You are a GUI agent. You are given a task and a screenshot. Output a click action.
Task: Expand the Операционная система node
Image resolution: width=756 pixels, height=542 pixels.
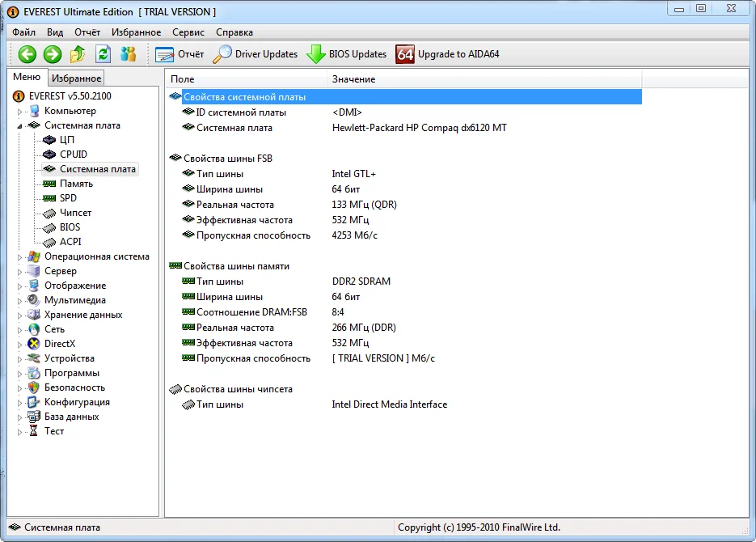[x=20, y=257]
